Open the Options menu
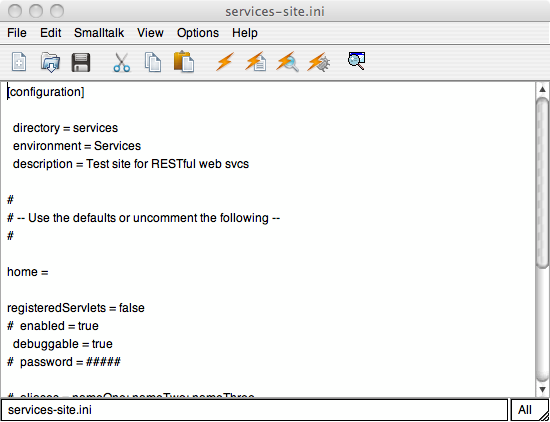Image resolution: width=550 pixels, height=422 pixels. point(198,33)
